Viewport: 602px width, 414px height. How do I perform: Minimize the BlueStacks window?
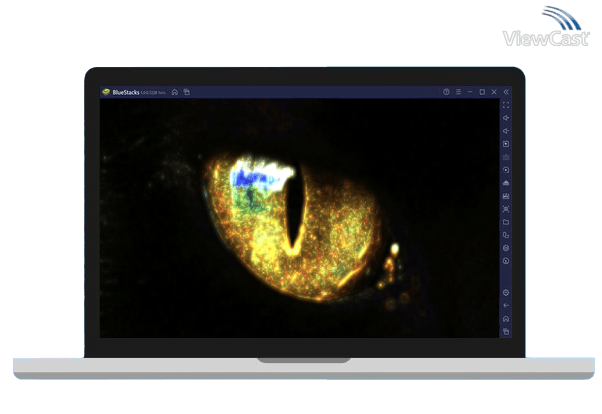pyautogui.click(x=470, y=92)
